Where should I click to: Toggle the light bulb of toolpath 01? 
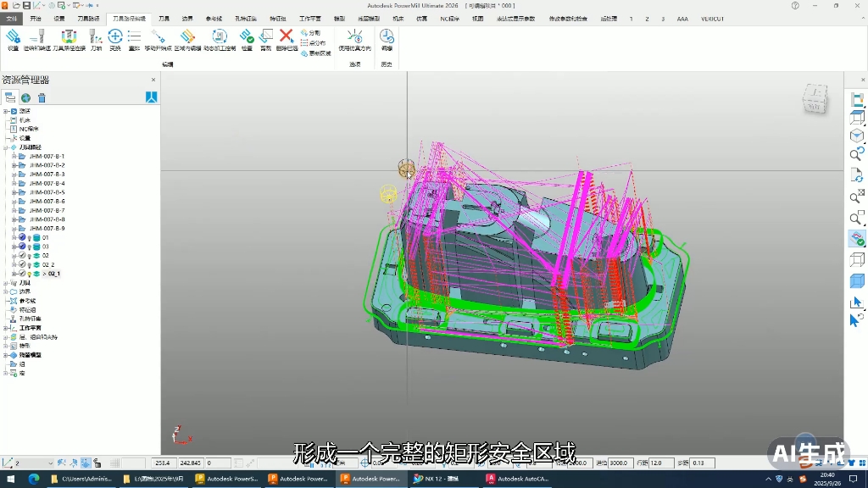point(30,238)
